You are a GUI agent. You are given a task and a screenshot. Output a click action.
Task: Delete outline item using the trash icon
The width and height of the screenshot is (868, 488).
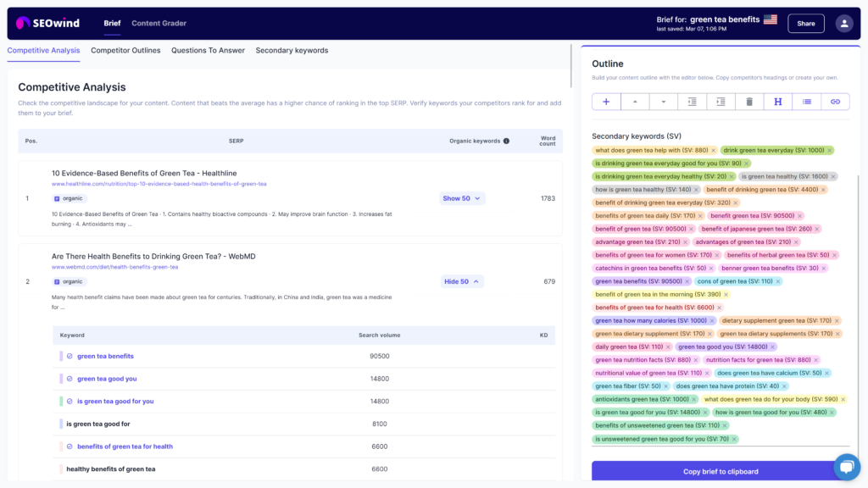click(749, 102)
